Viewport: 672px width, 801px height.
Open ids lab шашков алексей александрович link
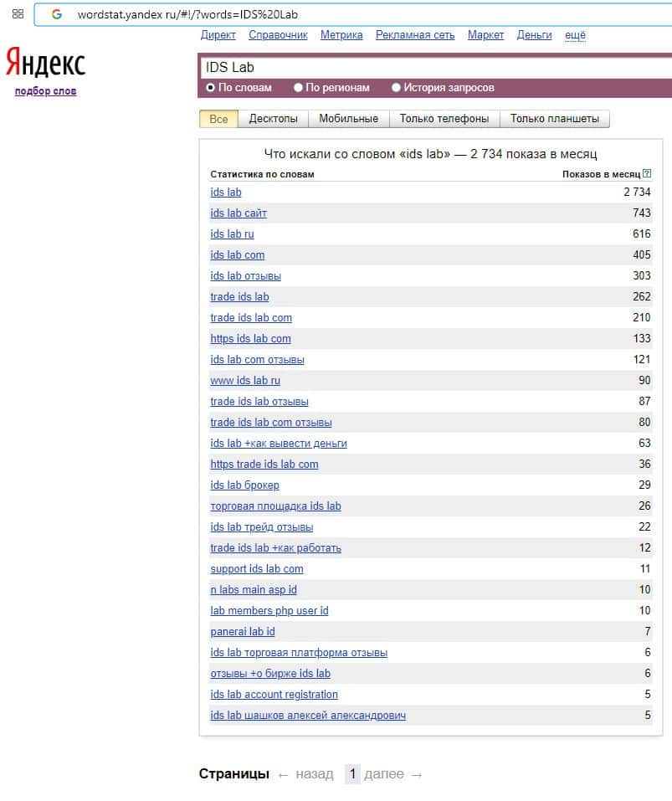click(308, 716)
